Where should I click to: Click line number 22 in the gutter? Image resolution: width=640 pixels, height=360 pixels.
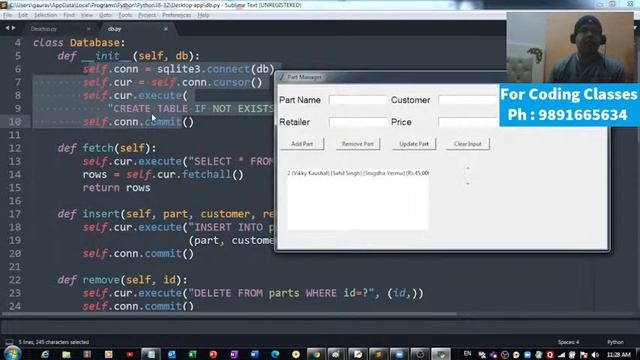pyautogui.click(x=15, y=280)
